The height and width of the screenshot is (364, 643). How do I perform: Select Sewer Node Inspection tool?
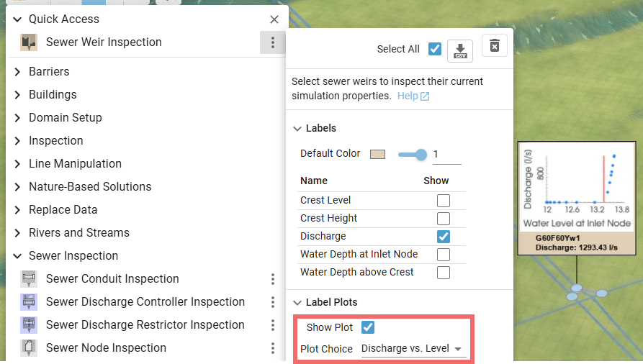click(106, 348)
